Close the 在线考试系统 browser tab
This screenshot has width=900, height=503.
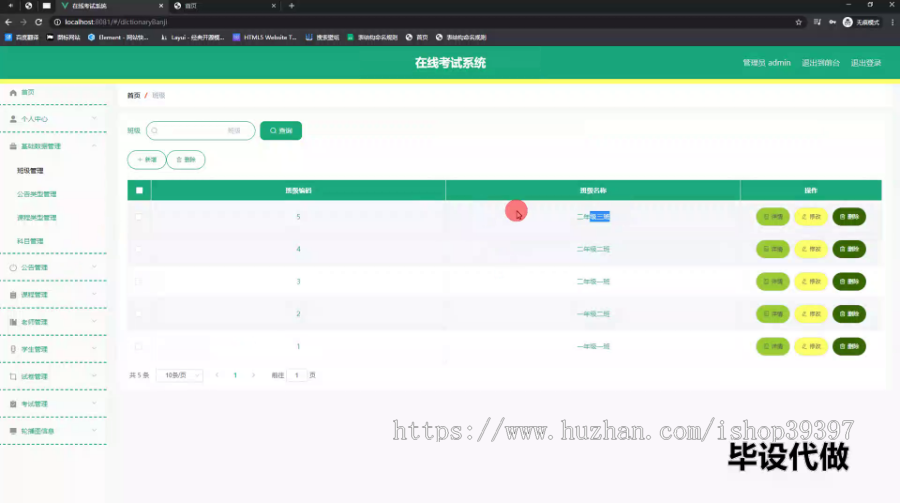click(x=161, y=6)
